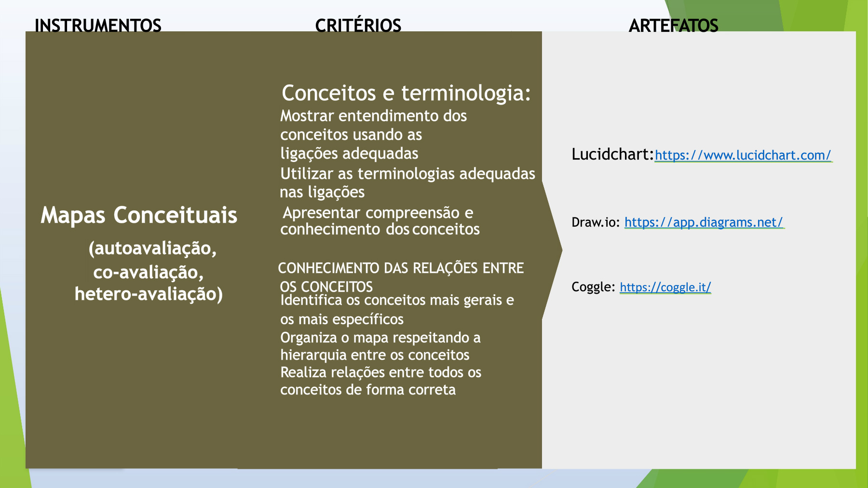This screenshot has height=488, width=868.
Task: Select the 'Conceitos e terminologia:' heading
Action: [406, 93]
